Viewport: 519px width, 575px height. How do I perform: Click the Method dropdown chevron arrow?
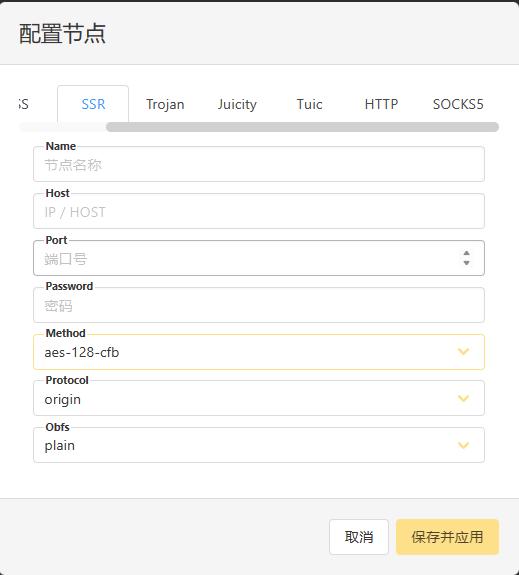click(x=464, y=352)
